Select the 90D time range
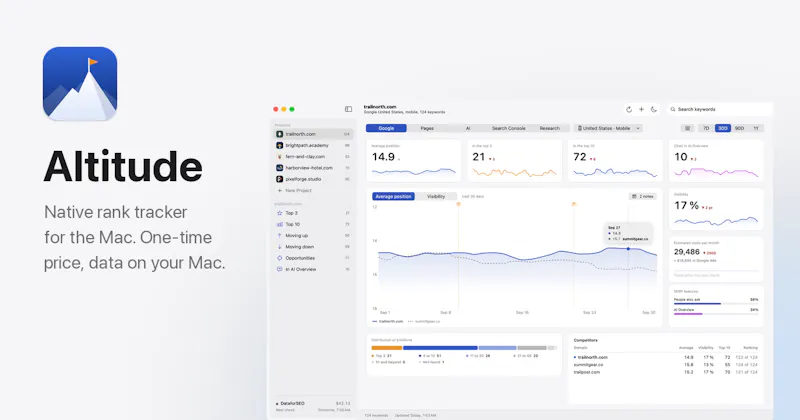Viewport: 800px width, 420px height. tap(739, 128)
